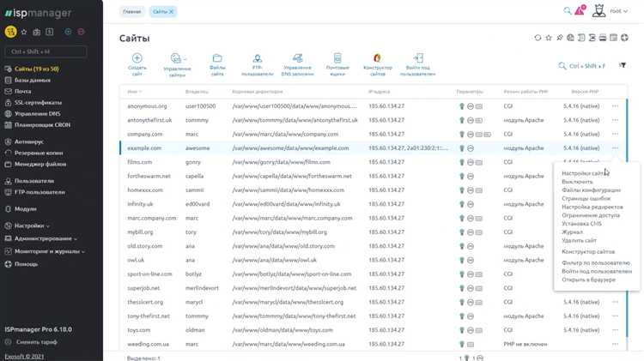Click the magnifier icon near the alert bell

click(568, 10)
